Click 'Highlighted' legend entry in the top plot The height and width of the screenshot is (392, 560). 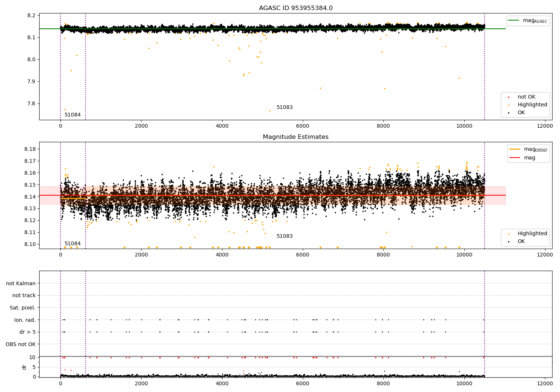click(532, 105)
